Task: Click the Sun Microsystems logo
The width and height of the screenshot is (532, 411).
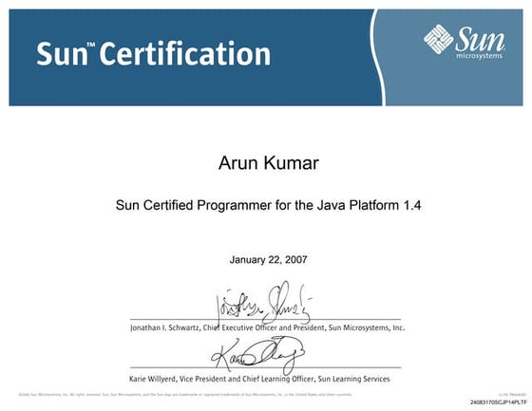Action: [x=464, y=42]
